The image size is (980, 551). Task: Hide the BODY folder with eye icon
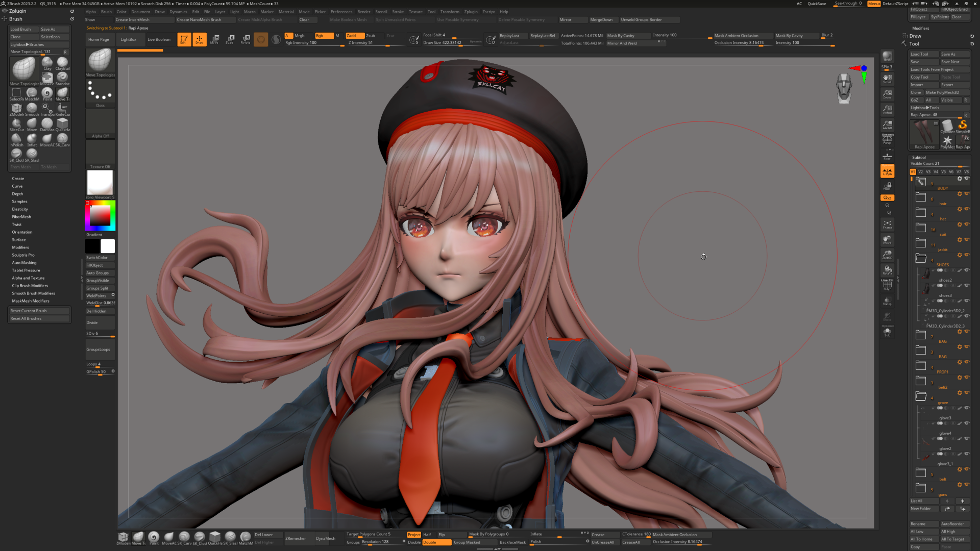pyautogui.click(x=967, y=179)
